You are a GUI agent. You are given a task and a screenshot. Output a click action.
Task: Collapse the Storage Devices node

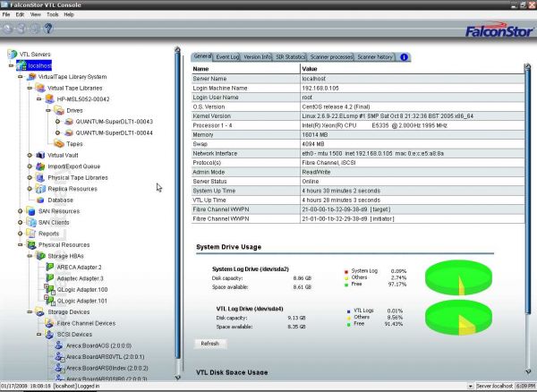click(30, 311)
